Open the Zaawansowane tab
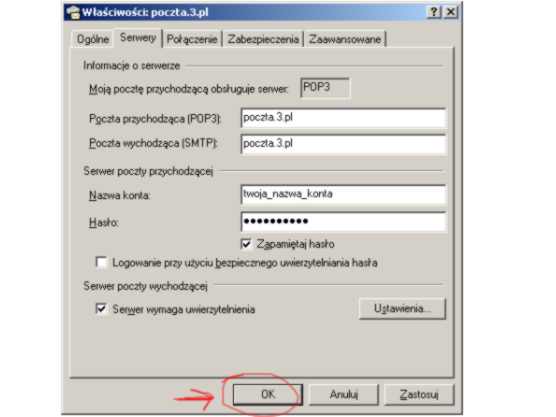556x417 pixels. 345,39
